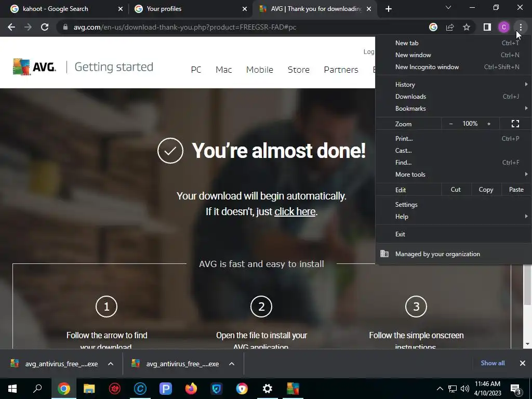Choose Find... in the menu
Screen dimensions: 532x399
(x=453, y=163)
